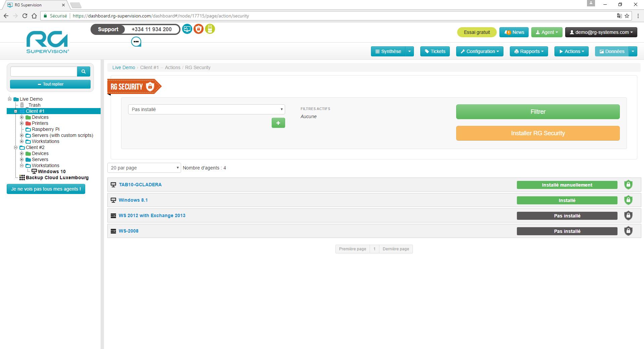Open the WS-2008 agent link
The width and height of the screenshot is (644, 349).
pos(128,231)
